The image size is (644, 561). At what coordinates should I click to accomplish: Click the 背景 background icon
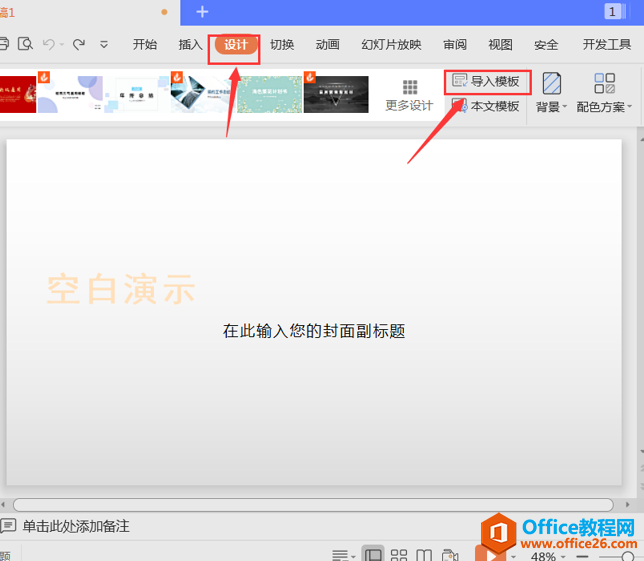[550, 84]
